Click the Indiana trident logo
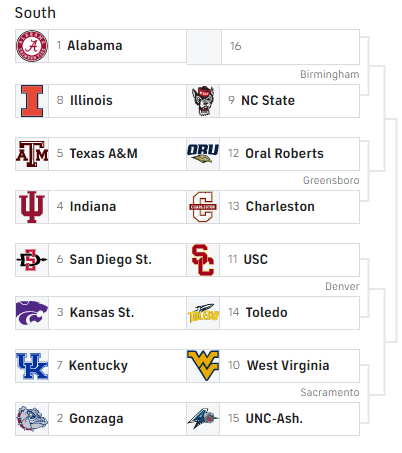The image size is (402, 453). [32, 207]
